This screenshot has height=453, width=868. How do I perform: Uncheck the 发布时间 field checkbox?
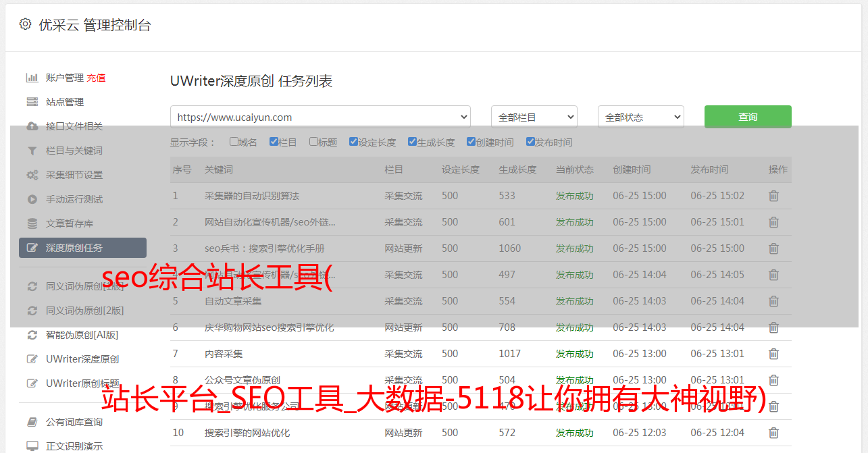530,142
